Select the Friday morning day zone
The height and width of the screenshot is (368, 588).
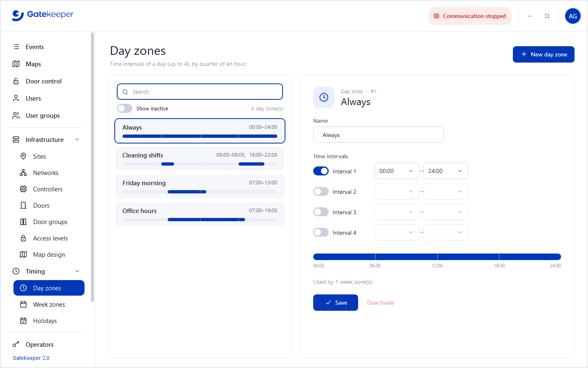click(x=200, y=186)
